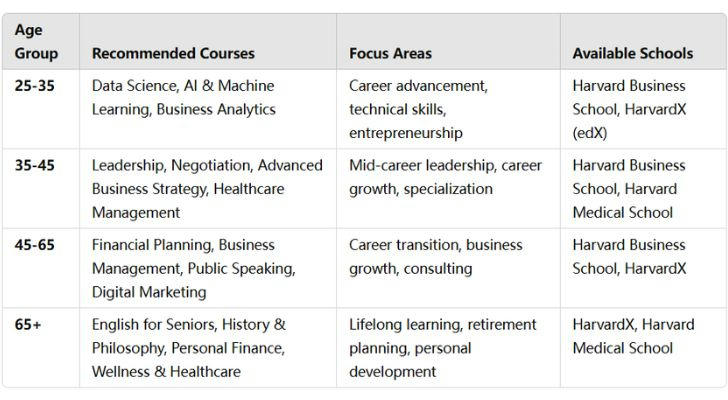Click the 25-35 age group cell
The width and height of the screenshot is (728, 400).
pyautogui.click(x=41, y=109)
